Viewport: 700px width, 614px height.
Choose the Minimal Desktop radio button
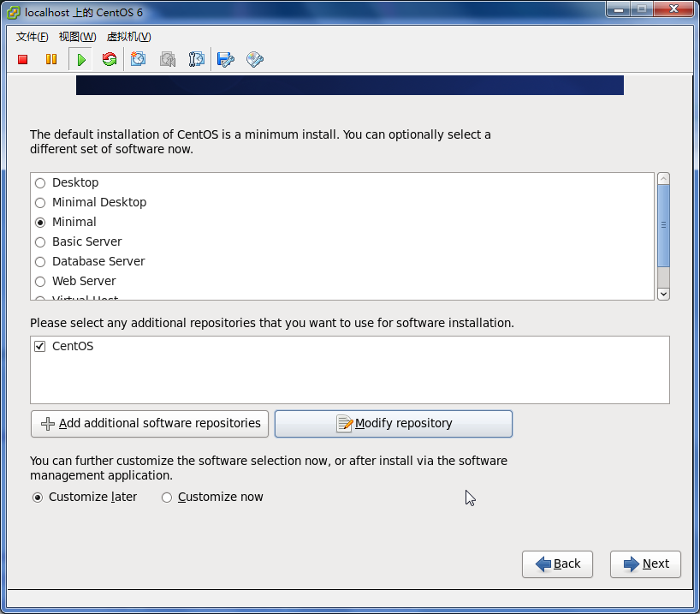tap(40, 202)
